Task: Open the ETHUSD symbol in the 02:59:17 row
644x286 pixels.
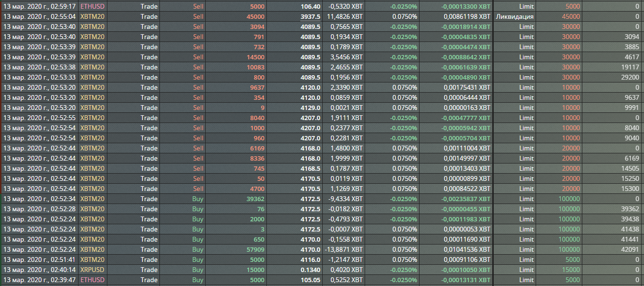Action: pyautogui.click(x=92, y=7)
